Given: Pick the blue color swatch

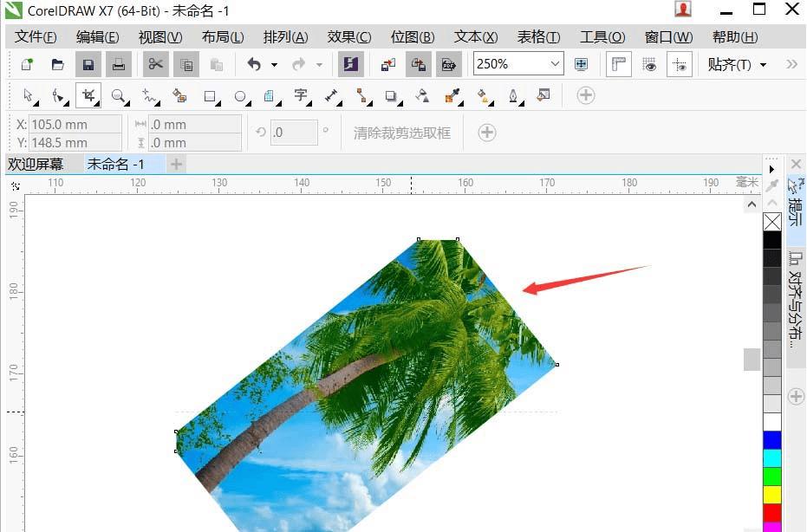Looking at the screenshot, I should [x=772, y=440].
